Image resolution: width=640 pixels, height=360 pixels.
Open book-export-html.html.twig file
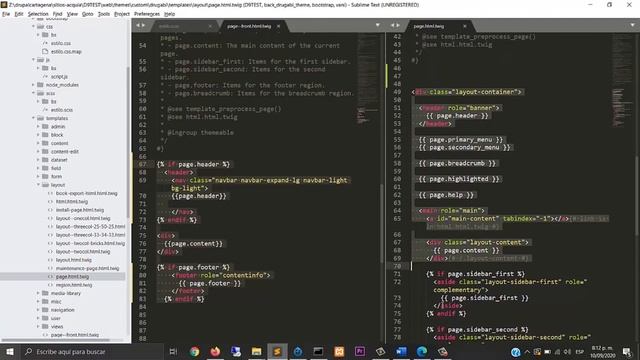pyautogui.click(x=87, y=193)
